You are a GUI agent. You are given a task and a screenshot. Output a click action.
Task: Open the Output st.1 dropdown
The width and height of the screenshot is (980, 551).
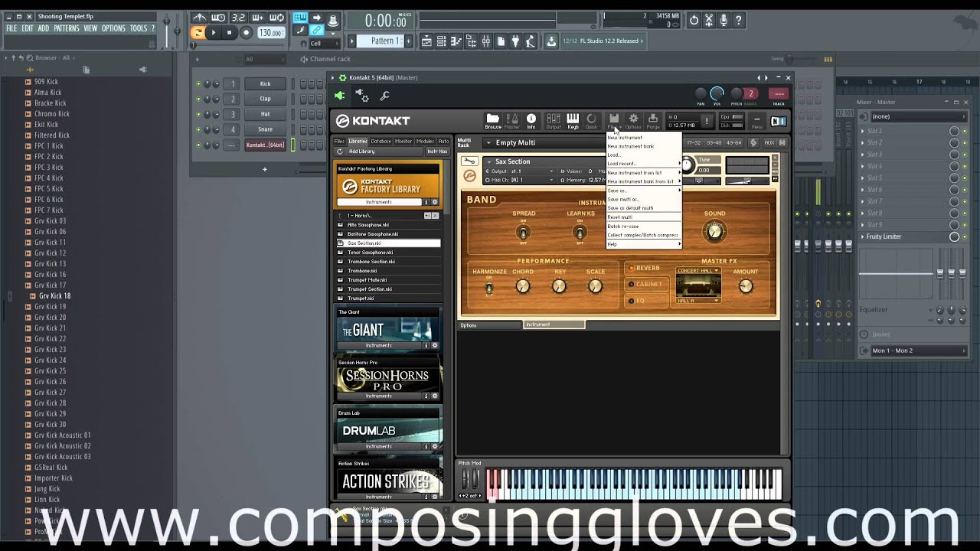(x=519, y=171)
